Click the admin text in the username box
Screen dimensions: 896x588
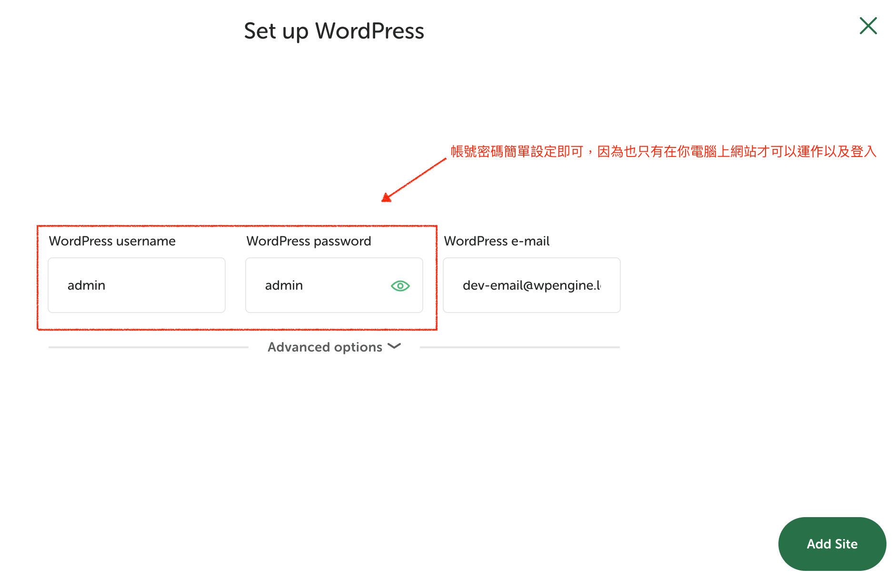[86, 285]
